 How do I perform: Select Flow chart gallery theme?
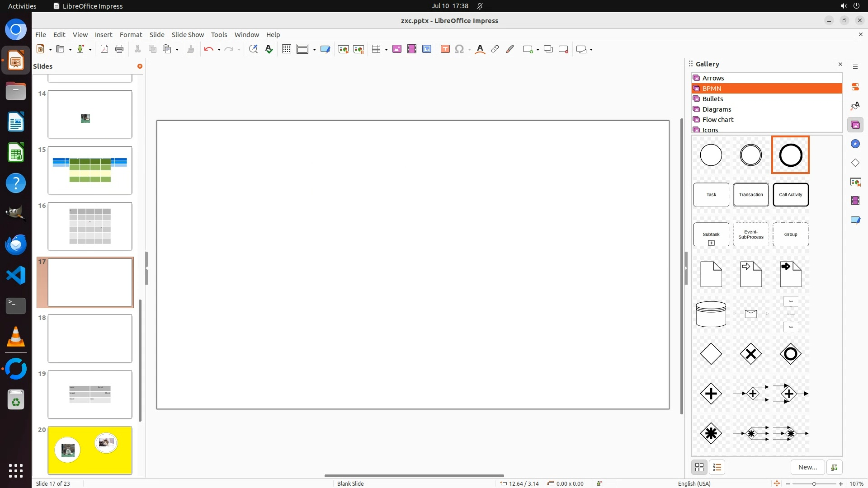click(x=718, y=120)
